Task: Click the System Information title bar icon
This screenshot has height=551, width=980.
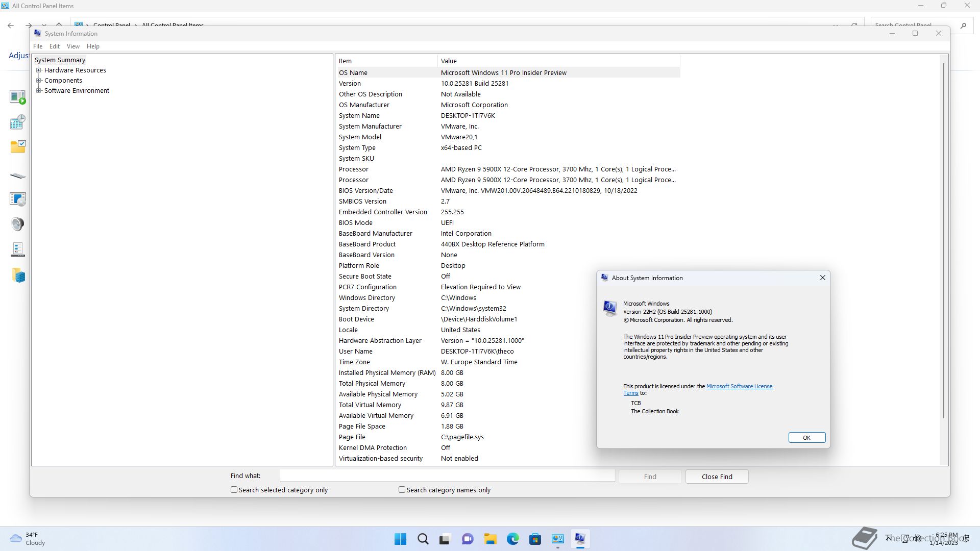Action: click(37, 33)
